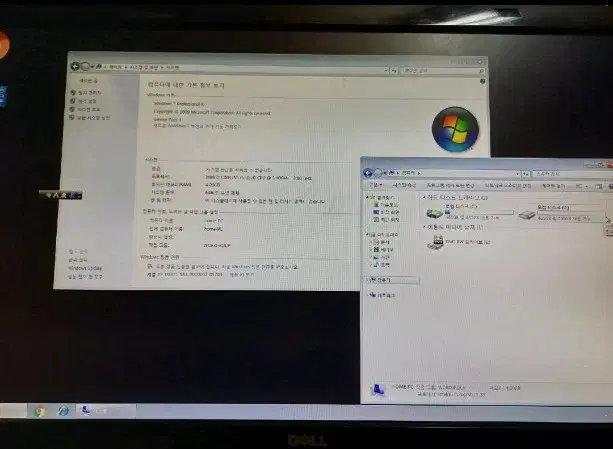
Task: Click Open Control Panel in explorer toolbar
Action: (553, 186)
